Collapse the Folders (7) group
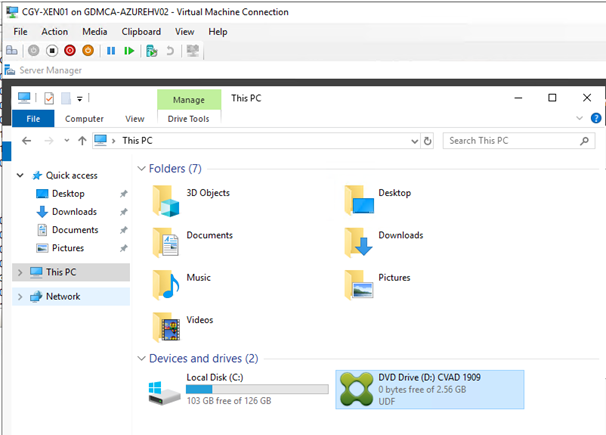 coord(141,168)
